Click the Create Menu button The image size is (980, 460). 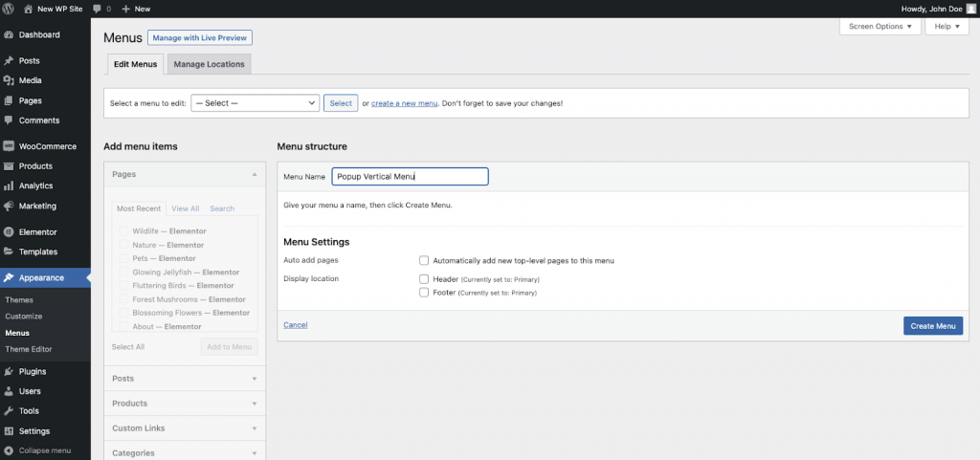(932, 326)
